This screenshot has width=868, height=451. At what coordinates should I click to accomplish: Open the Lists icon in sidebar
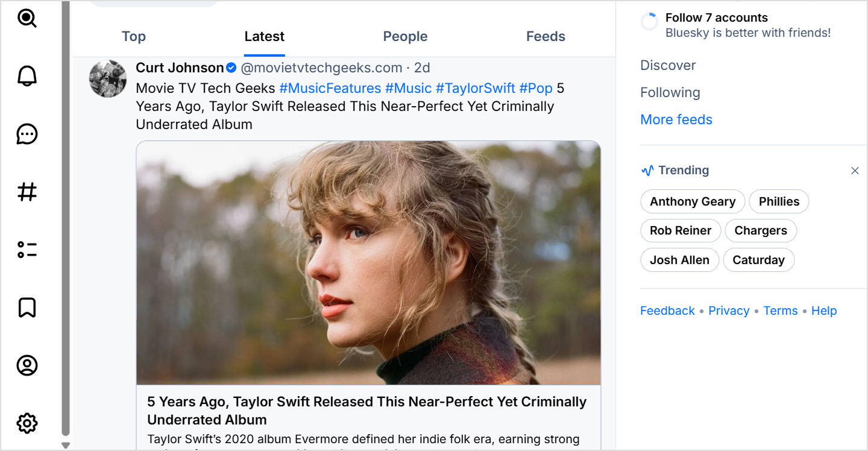click(x=27, y=250)
